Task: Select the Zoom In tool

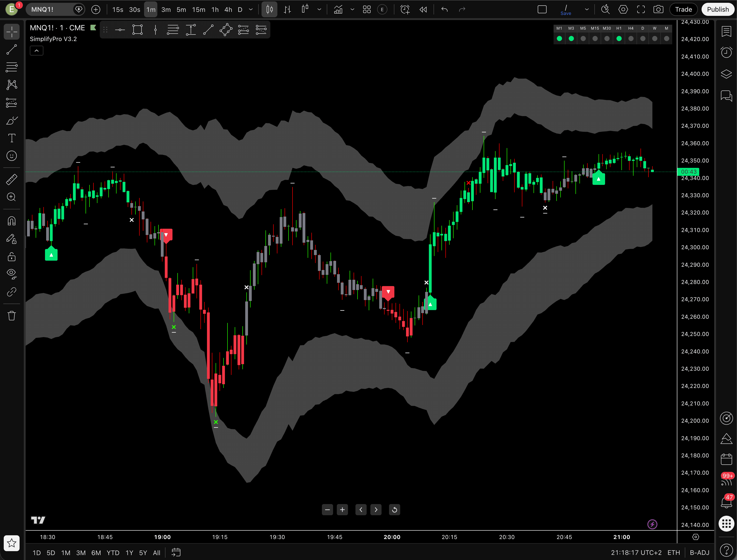Action: click(x=12, y=197)
